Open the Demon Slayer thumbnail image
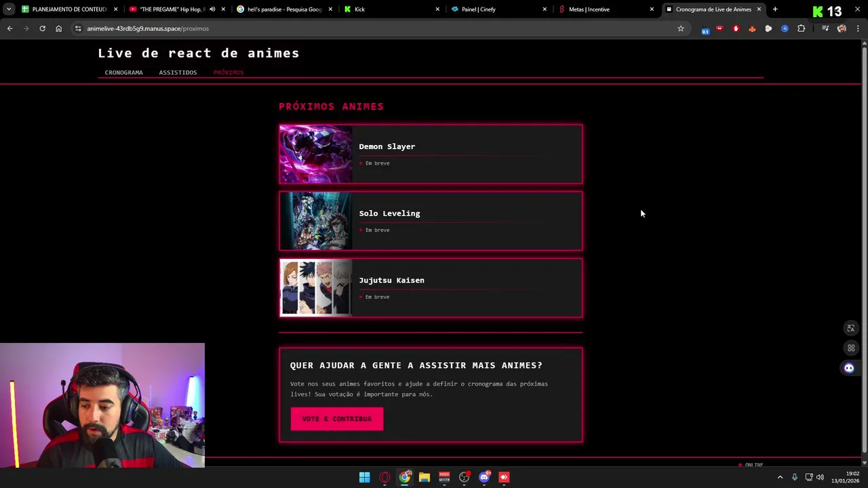This screenshot has height=488, width=868. [x=316, y=154]
